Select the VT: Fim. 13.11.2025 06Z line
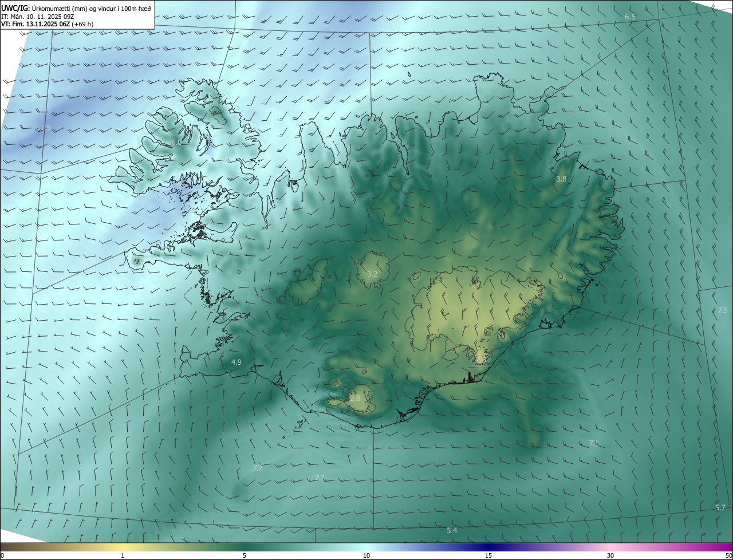Viewport: 733px width, 560px height. click(x=47, y=24)
